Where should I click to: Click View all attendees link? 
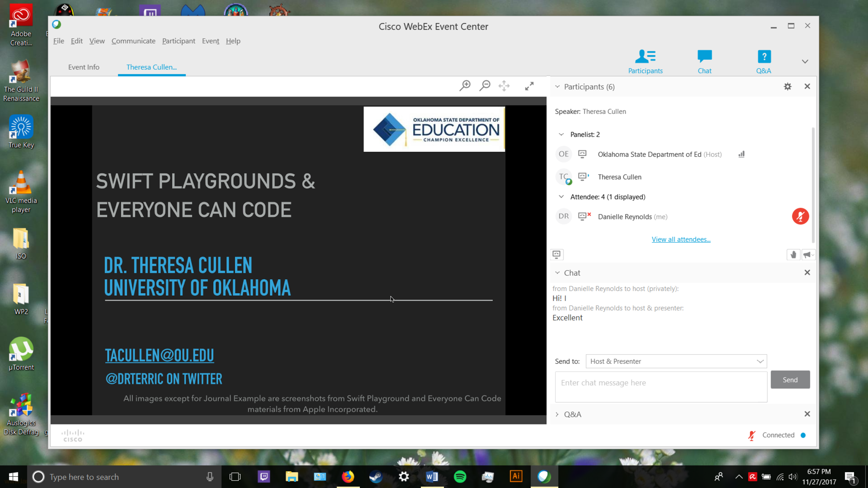pos(681,239)
